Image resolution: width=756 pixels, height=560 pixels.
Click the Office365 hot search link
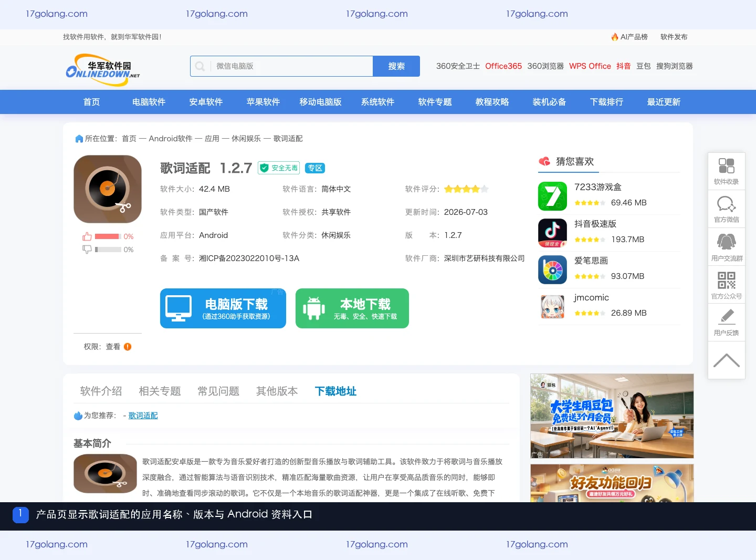503,66
